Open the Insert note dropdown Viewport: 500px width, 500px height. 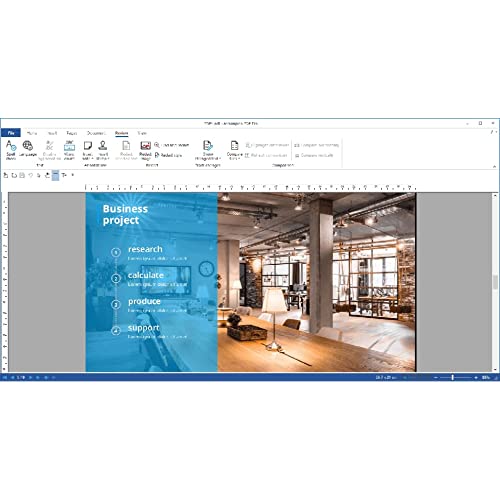[88, 149]
